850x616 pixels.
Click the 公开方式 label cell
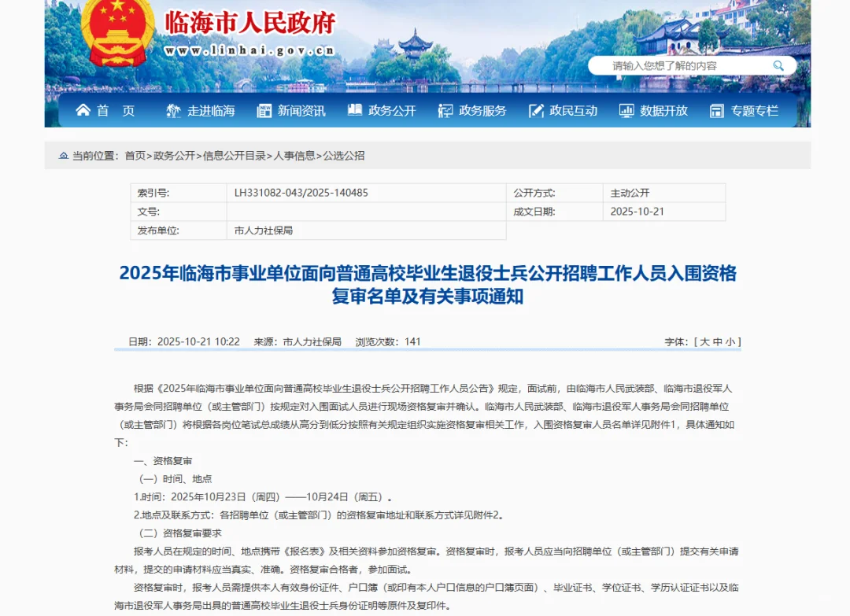coord(555,193)
